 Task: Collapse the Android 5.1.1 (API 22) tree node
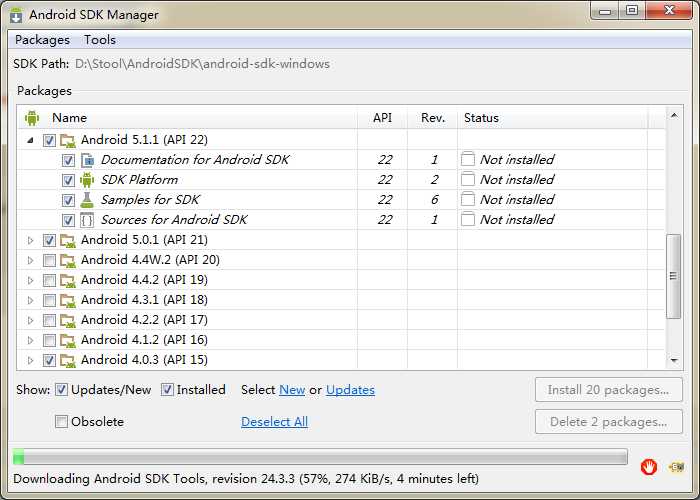click(30, 140)
